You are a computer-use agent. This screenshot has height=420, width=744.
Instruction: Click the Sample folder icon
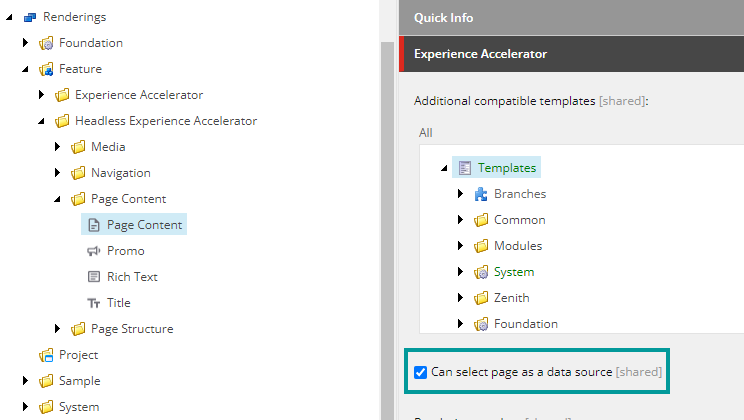(46, 381)
